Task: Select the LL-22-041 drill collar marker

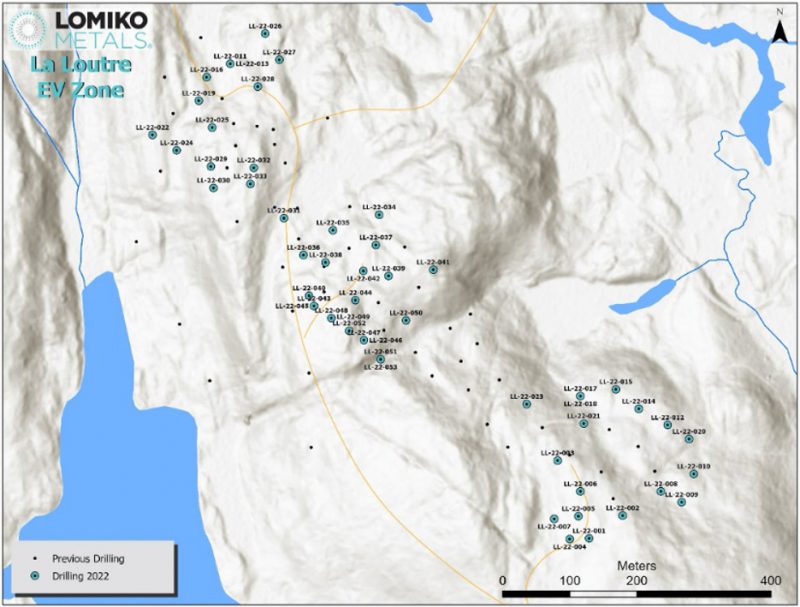Action: (x=433, y=270)
